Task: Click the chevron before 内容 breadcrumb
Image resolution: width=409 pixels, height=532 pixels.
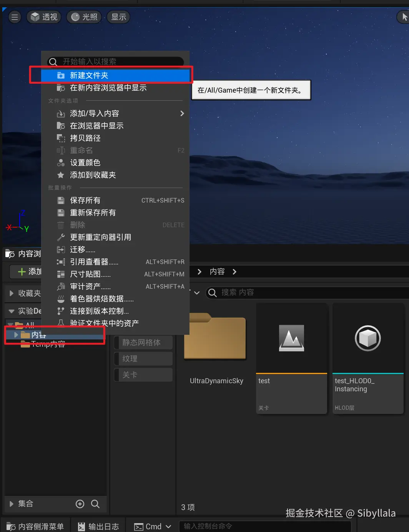Action: (x=200, y=272)
